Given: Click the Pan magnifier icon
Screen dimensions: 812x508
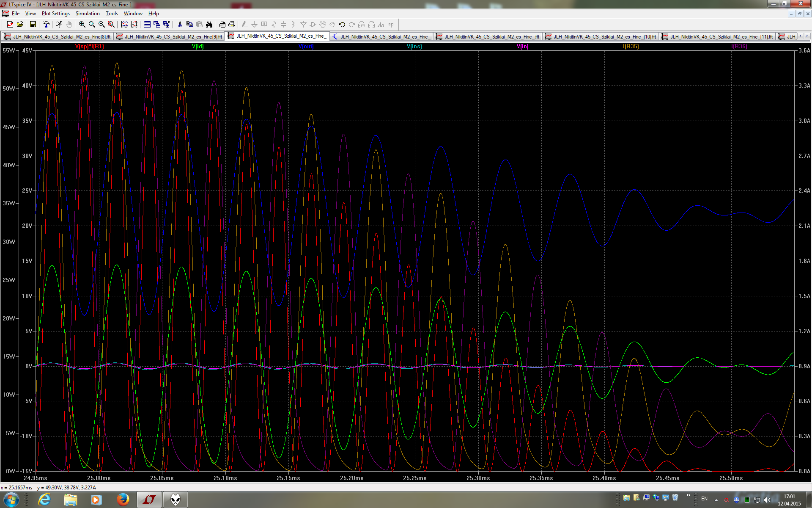Looking at the screenshot, I should (x=92, y=25).
